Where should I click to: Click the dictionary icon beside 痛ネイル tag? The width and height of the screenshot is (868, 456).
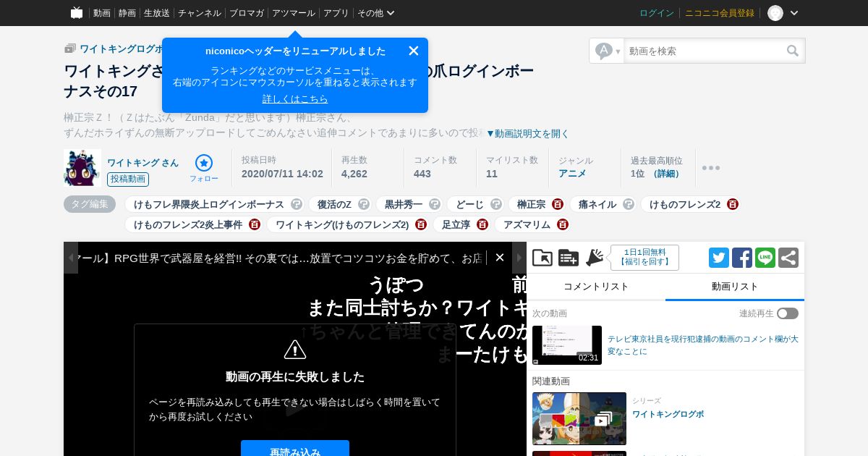tap(629, 205)
